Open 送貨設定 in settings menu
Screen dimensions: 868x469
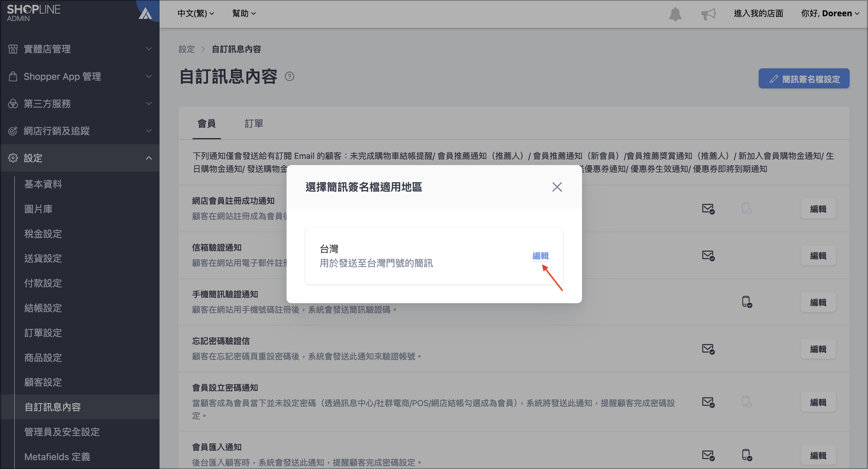point(43,258)
